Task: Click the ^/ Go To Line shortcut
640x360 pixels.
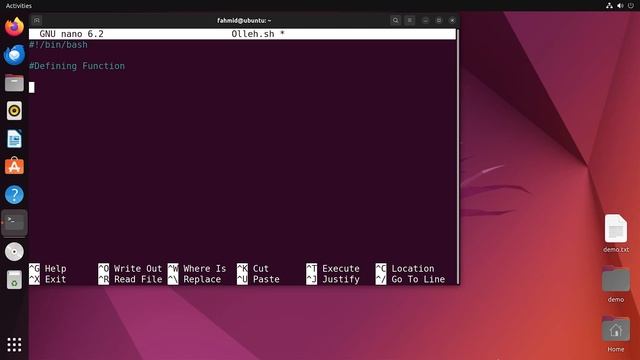Action: [x=410, y=279]
